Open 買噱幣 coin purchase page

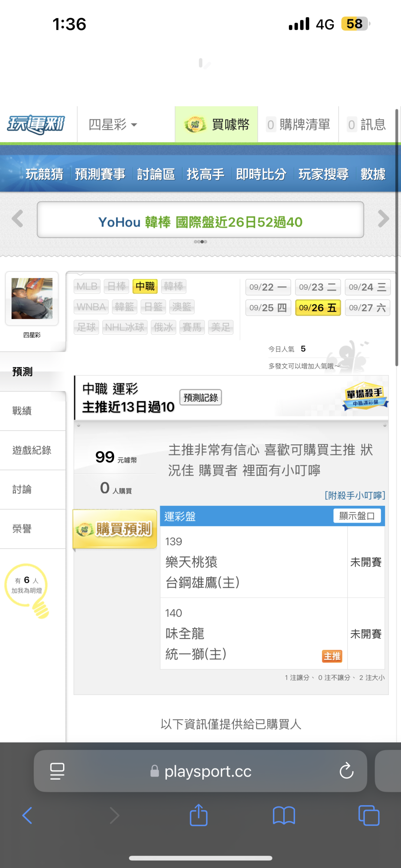click(216, 124)
